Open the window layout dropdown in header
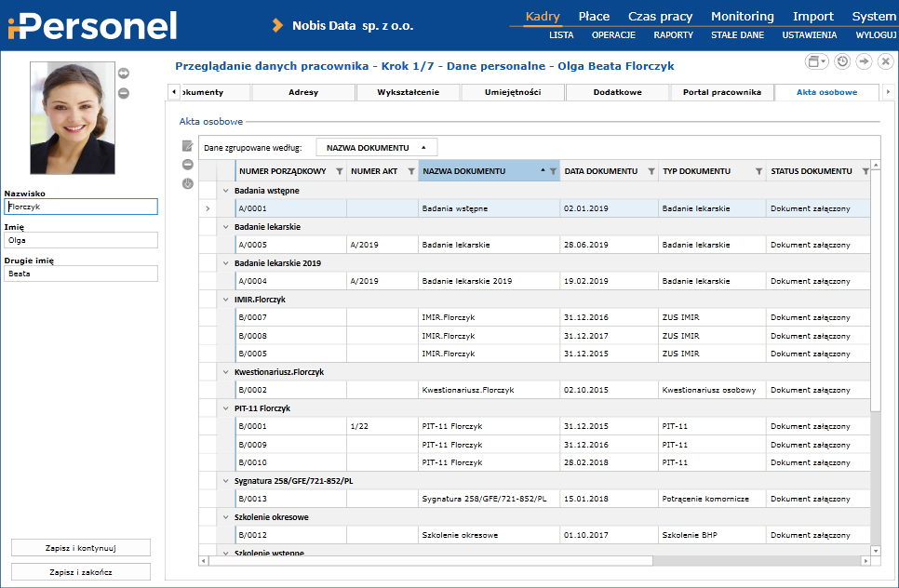Viewport: 899px width, 588px height. coord(816,61)
